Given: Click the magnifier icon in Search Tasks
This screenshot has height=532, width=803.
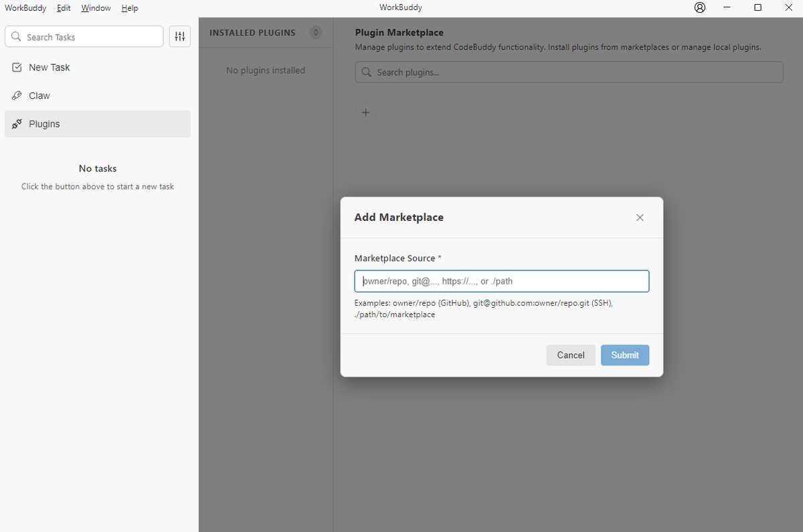Looking at the screenshot, I should (16, 37).
